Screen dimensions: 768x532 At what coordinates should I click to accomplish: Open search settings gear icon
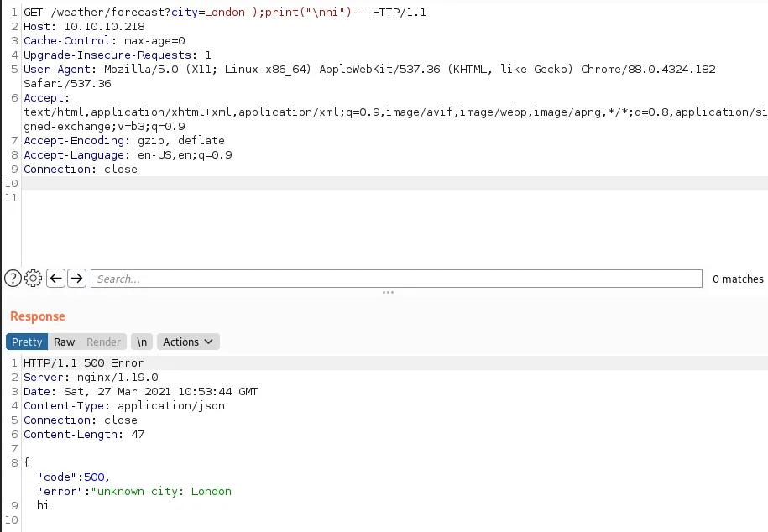click(34, 279)
